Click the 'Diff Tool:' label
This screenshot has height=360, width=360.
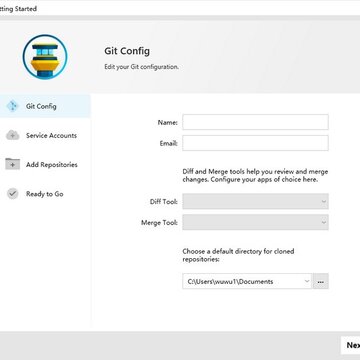click(164, 202)
